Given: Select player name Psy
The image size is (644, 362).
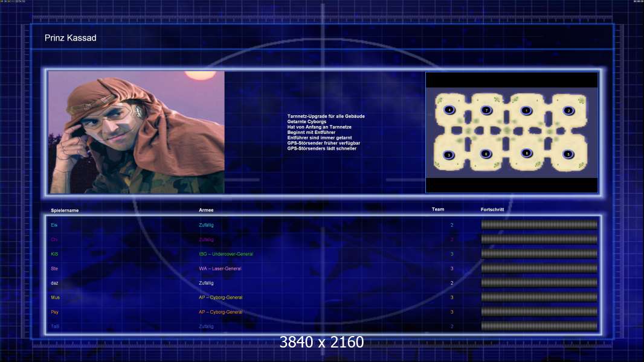Looking at the screenshot, I should click(54, 312).
